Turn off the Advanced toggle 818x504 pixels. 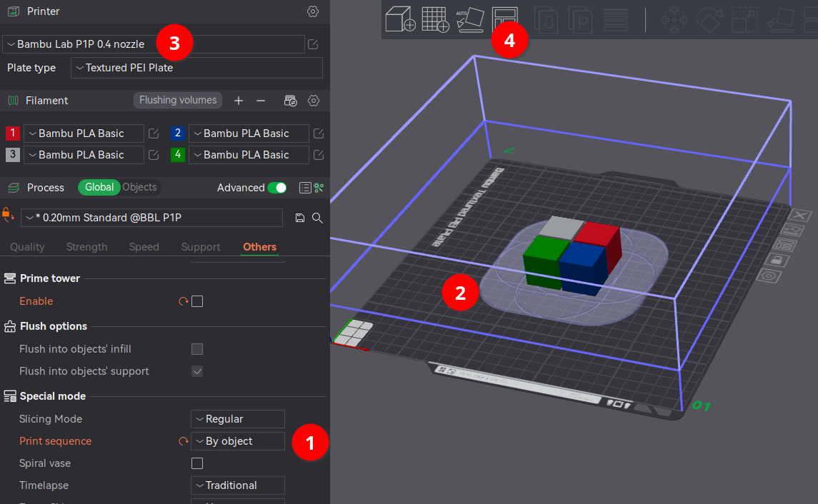pos(276,188)
